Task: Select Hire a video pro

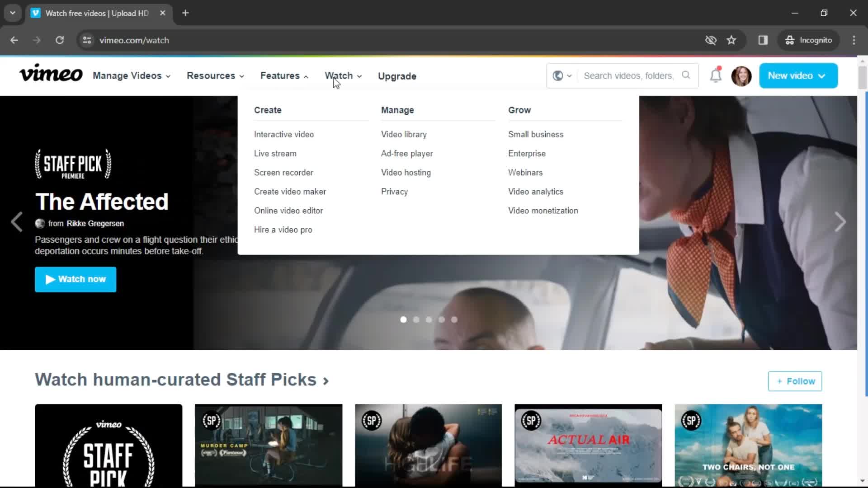Action: click(283, 230)
